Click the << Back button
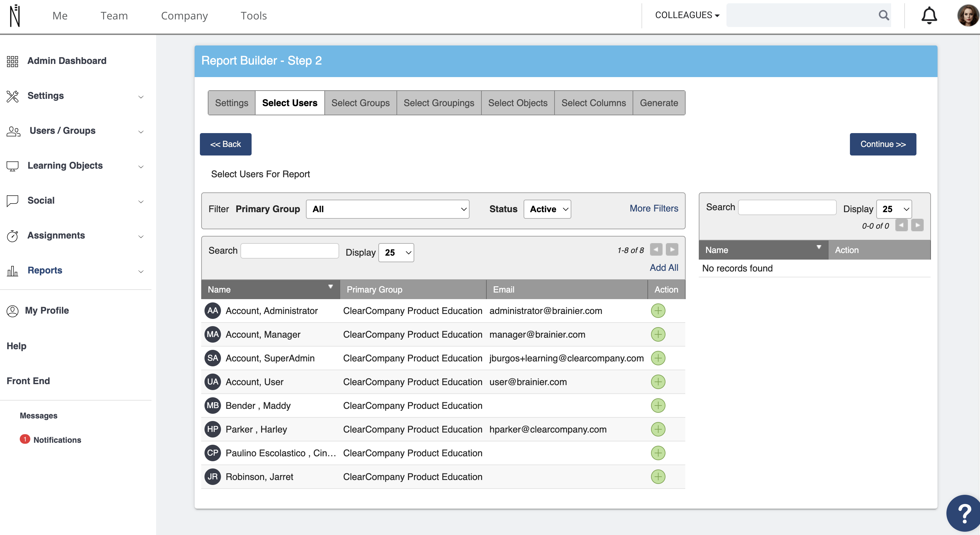This screenshot has width=980, height=535. click(226, 144)
